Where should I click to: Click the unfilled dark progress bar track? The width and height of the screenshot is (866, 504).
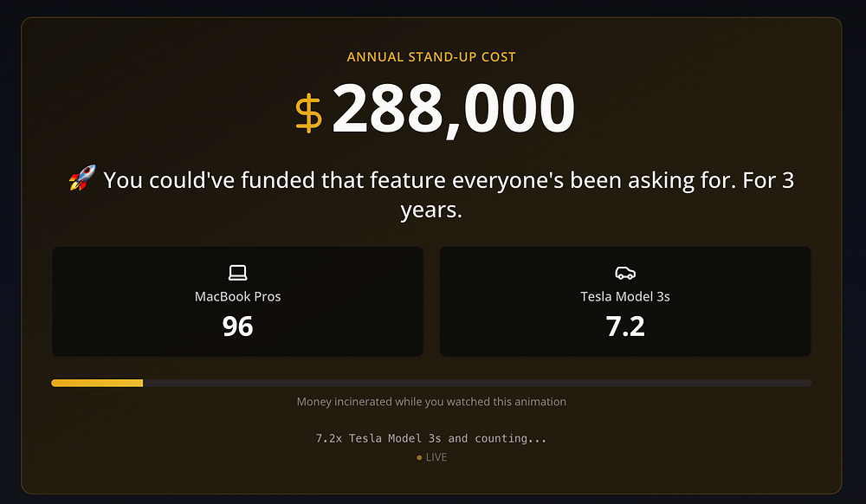(477, 383)
